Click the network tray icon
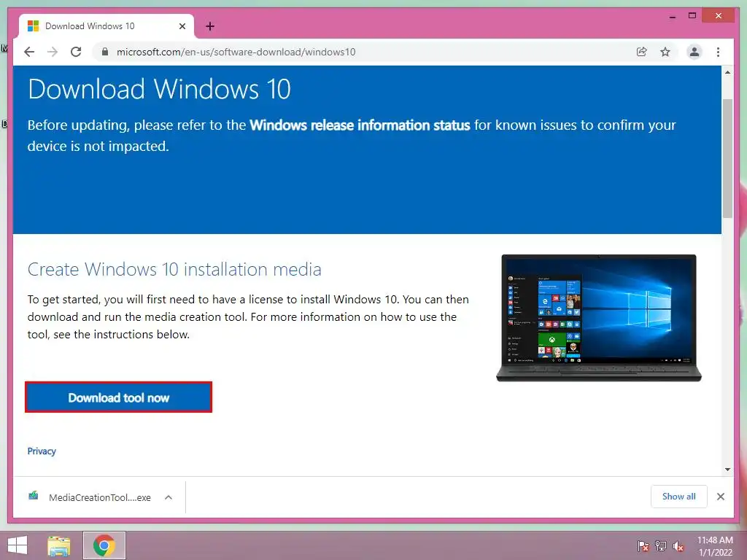This screenshot has height=560, width=747. tap(661, 546)
